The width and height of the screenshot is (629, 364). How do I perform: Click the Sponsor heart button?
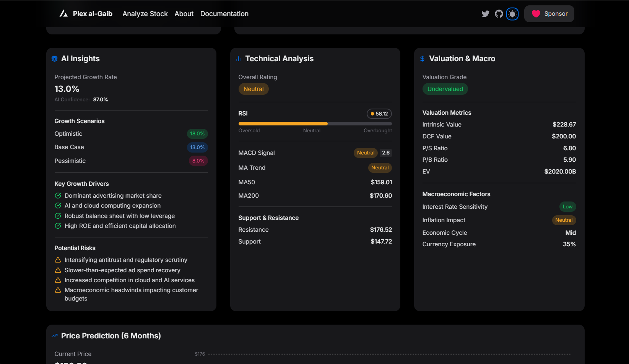pos(549,14)
